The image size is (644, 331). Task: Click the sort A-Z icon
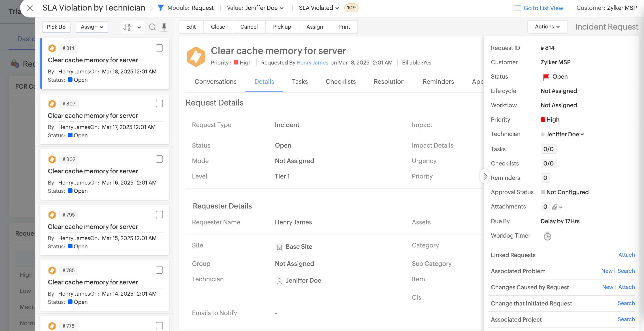(127, 27)
